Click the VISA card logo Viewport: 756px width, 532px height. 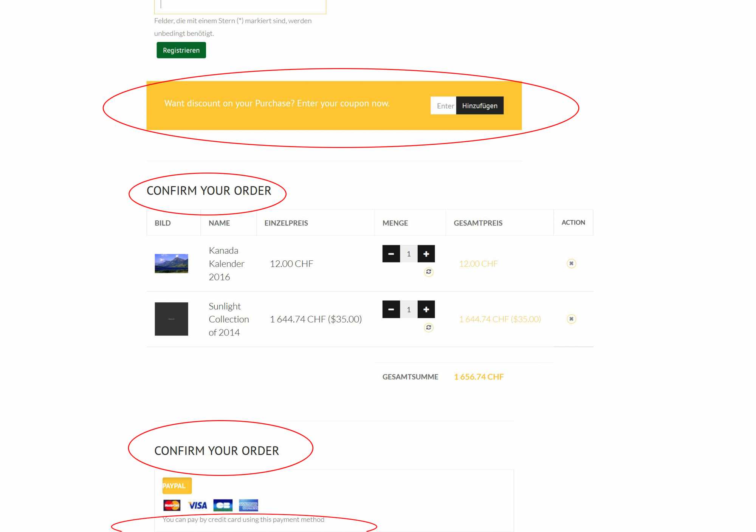coord(197,505)
